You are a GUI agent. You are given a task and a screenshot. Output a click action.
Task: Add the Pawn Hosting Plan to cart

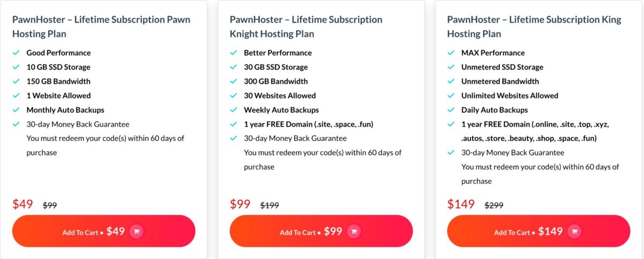tap(104, 231)
